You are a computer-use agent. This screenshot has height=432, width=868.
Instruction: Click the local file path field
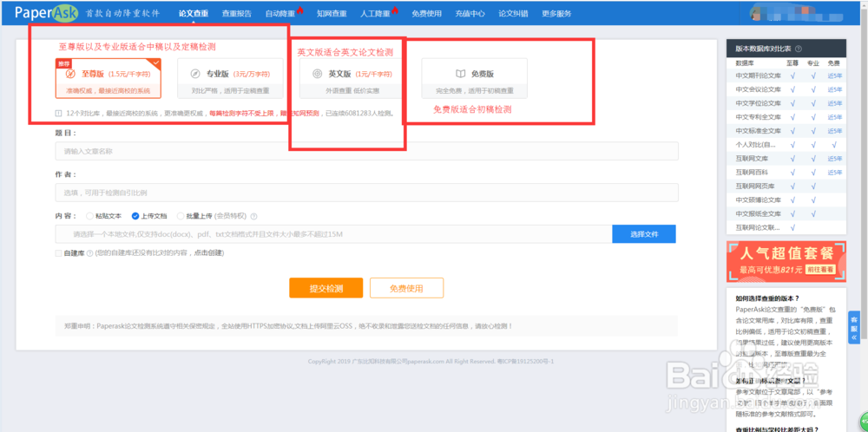tap(334, 234)
